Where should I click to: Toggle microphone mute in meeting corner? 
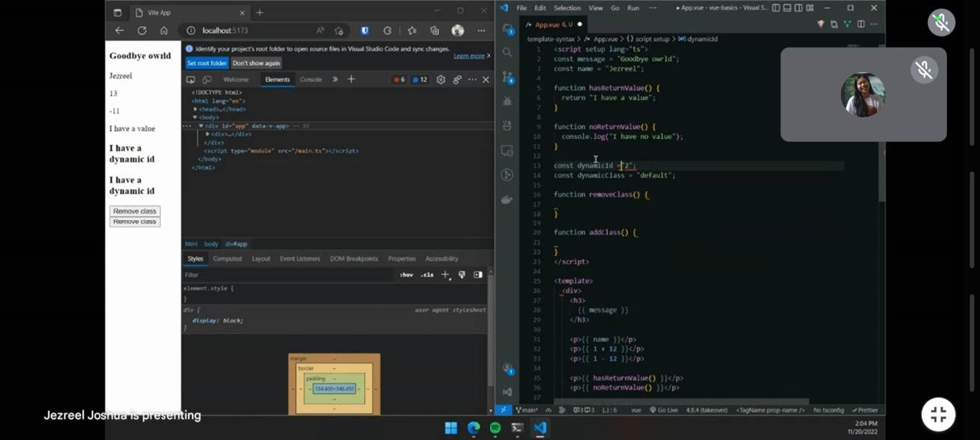pyautogui.click(x=941, y=23)
